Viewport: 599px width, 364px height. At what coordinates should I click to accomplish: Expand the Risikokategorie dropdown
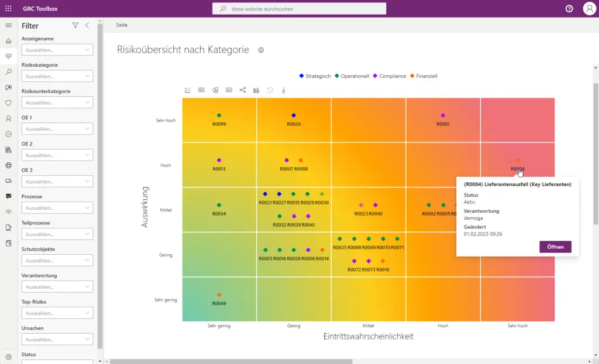coord(57,77)
